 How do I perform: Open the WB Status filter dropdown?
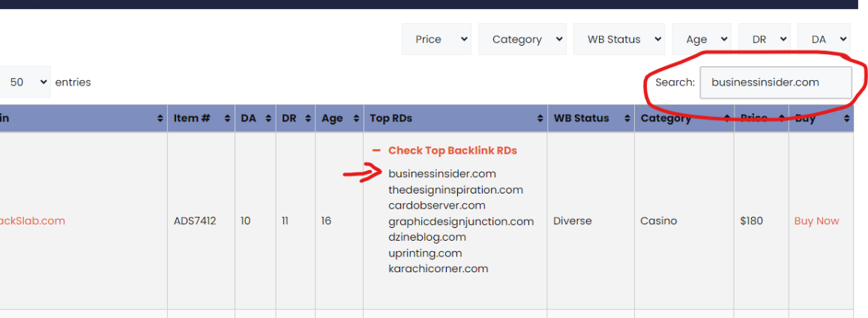(619, 39)
